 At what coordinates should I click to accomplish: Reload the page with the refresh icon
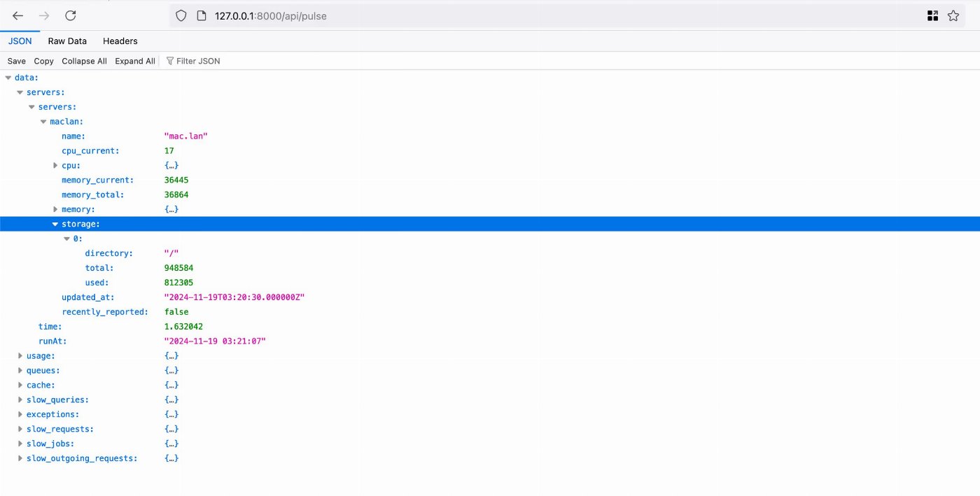71,15
